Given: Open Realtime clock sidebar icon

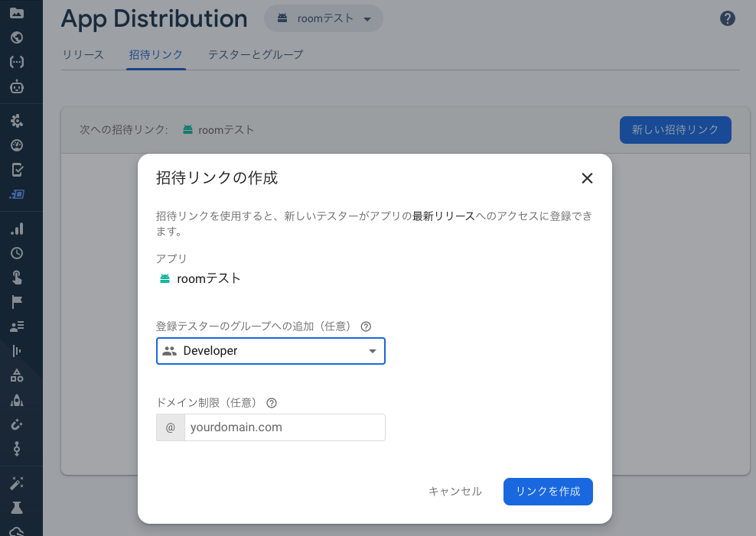Looking at the screenshot, I should pyautogui.click(x=17, y=253).
